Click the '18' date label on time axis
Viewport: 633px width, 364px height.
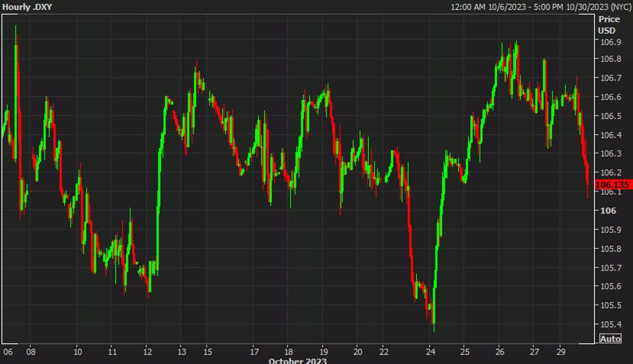click(x=288, y=352)
